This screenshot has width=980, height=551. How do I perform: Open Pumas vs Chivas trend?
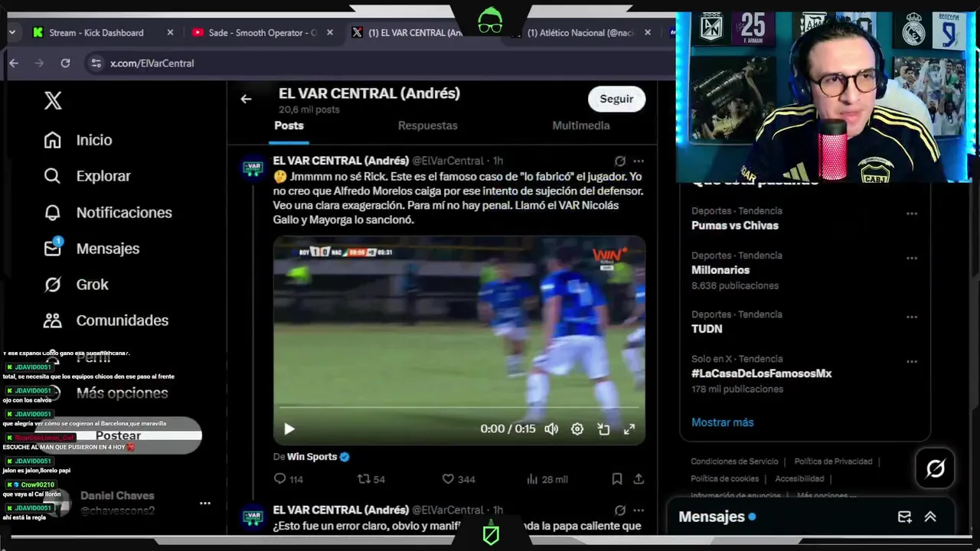point(735,226)
